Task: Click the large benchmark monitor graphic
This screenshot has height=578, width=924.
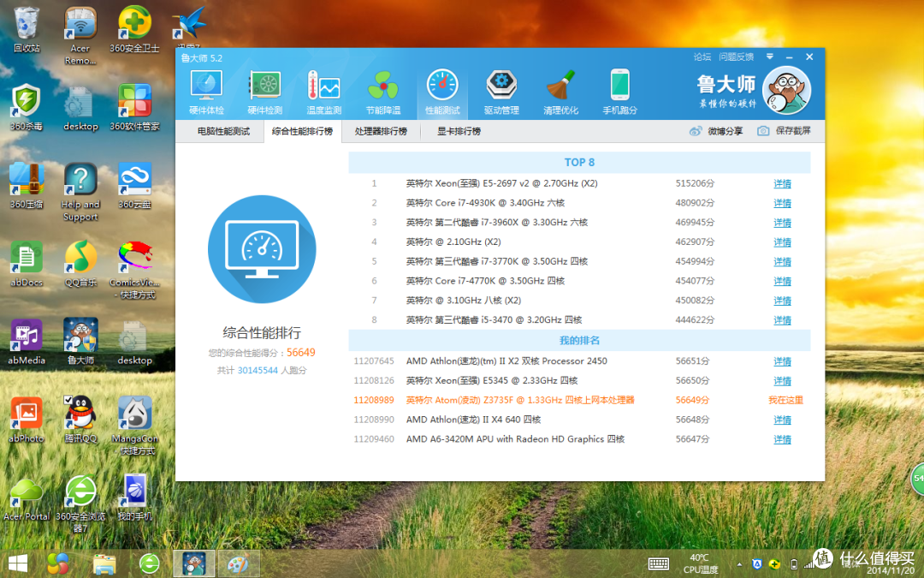Action: point(262,249)
